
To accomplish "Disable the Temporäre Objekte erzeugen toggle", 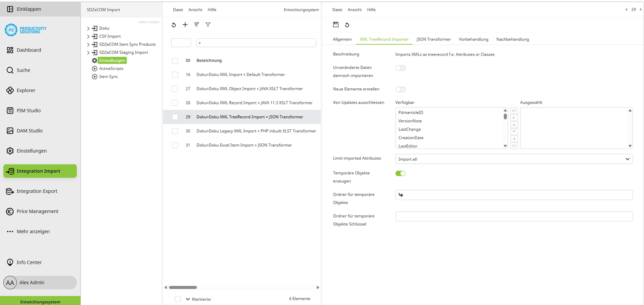I will tap(400, 173).
